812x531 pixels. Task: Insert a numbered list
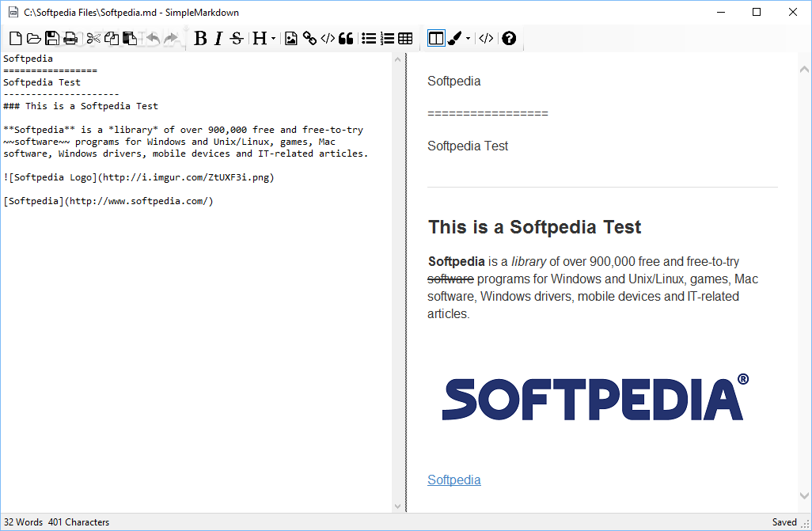pos(387,38)
